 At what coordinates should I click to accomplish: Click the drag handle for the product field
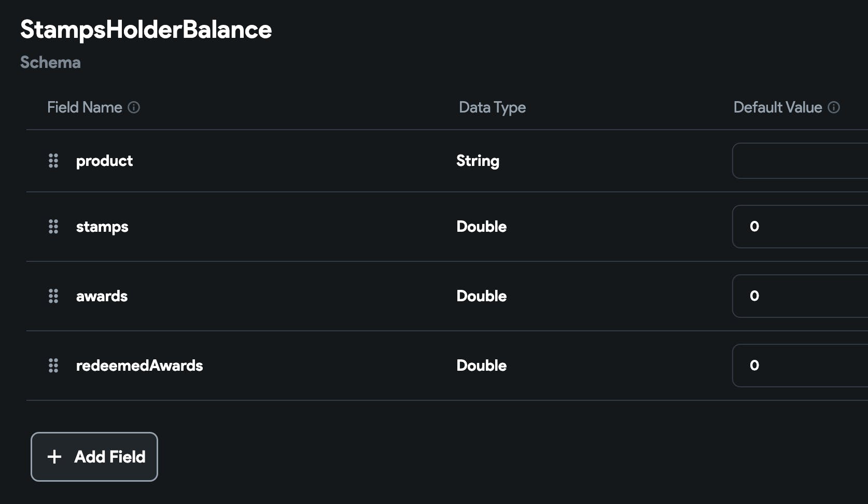pyautogui.click(x=53, y=161)
